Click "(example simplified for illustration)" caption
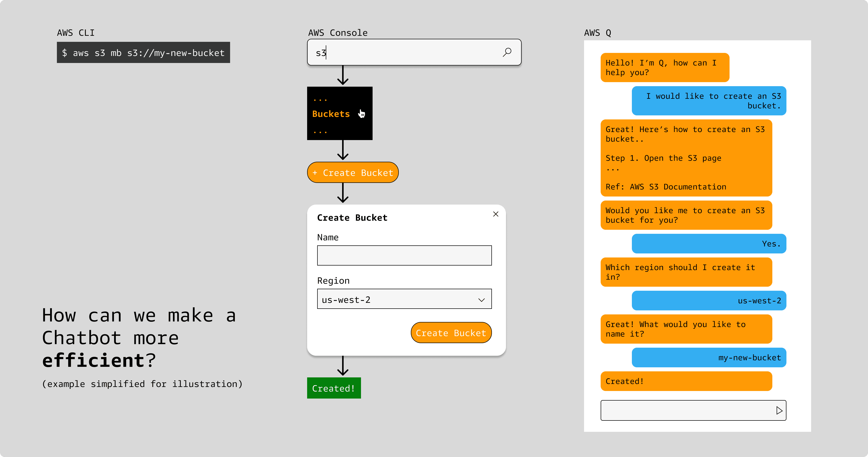This screenshot has height=457, width=868. point(142,384)
